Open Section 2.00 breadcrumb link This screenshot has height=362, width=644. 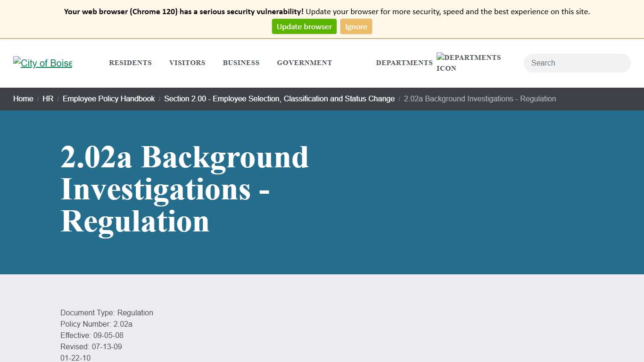[x=280, y=99]
